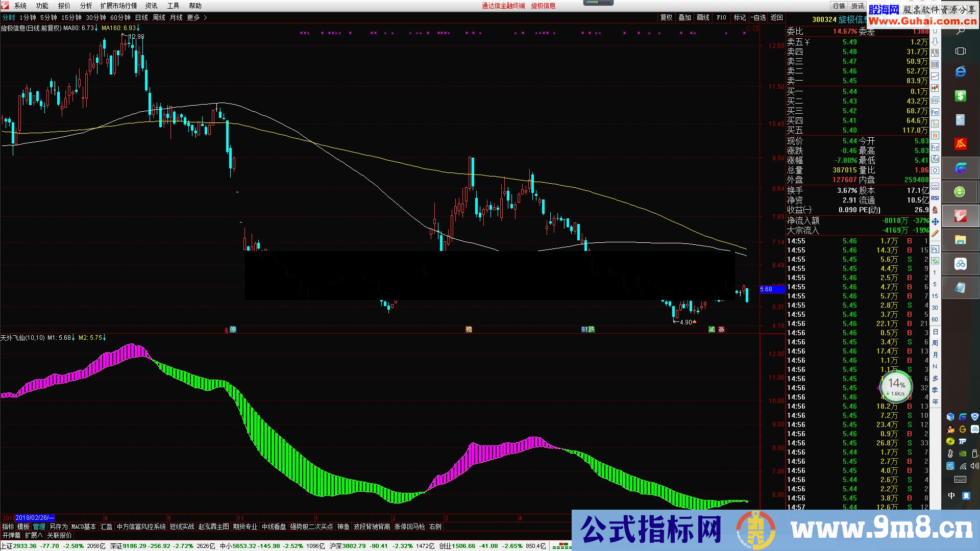This screenshot has width=980, height=551.
Task: Open the candlestick chart sidebar icon
Action: [x=935, y=88]
